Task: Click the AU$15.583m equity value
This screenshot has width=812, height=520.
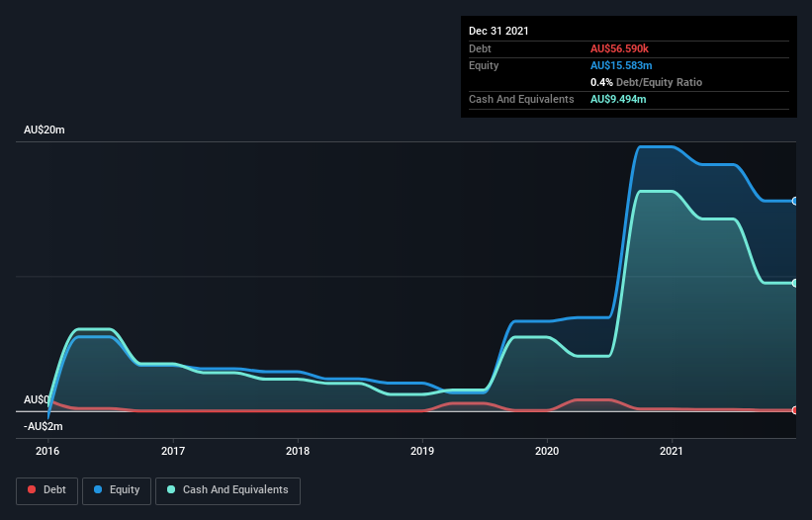Action: [621, 65]
